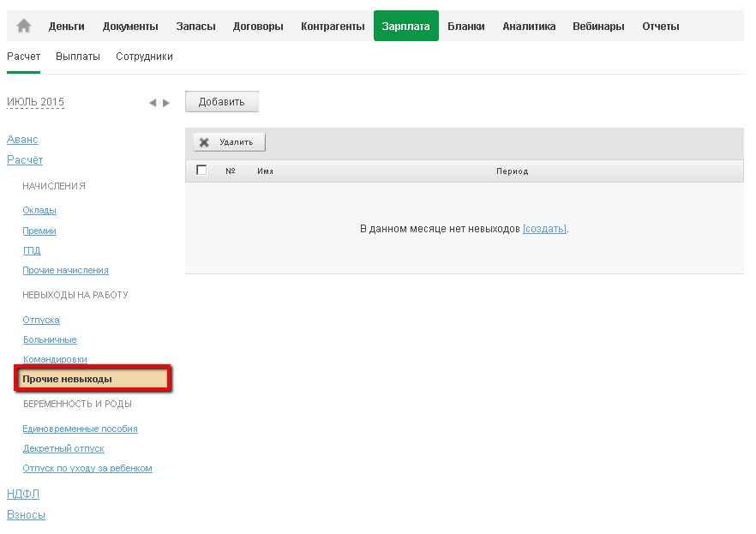Click the Добавить button
756x534 pixels.
(x=222, y=102)
